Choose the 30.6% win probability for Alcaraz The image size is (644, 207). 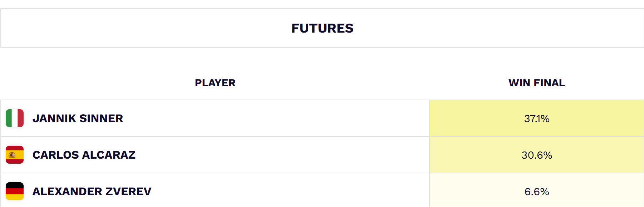click(x=537, y=155)
